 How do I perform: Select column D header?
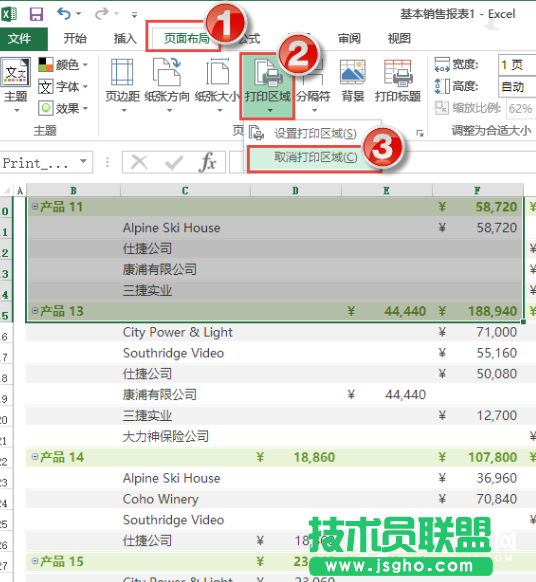[x=295, y=190]
